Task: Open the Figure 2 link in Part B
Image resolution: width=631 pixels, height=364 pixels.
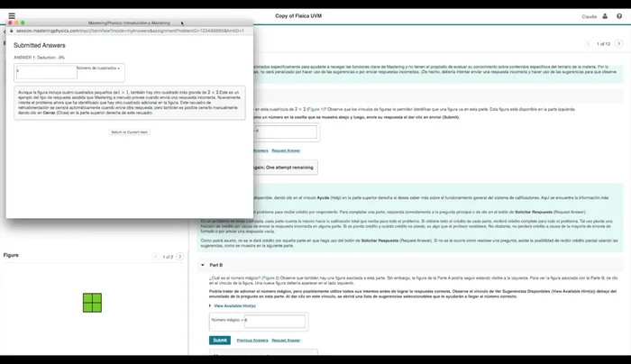Action: pos(270,278)
